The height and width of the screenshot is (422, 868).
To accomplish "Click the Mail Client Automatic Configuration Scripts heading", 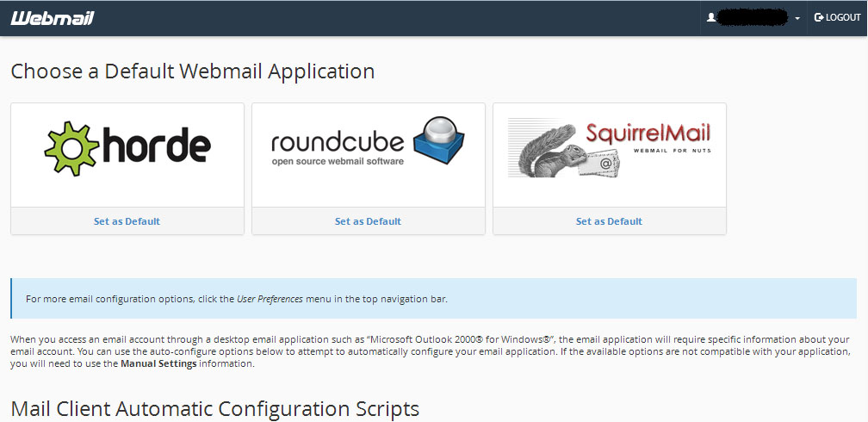I will click(x=214, y=407).
